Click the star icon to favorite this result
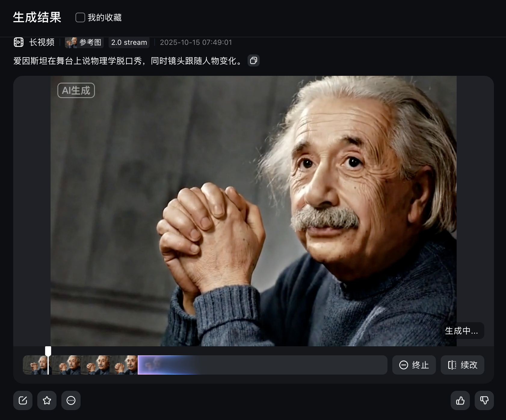 click(x=47, y=400)
